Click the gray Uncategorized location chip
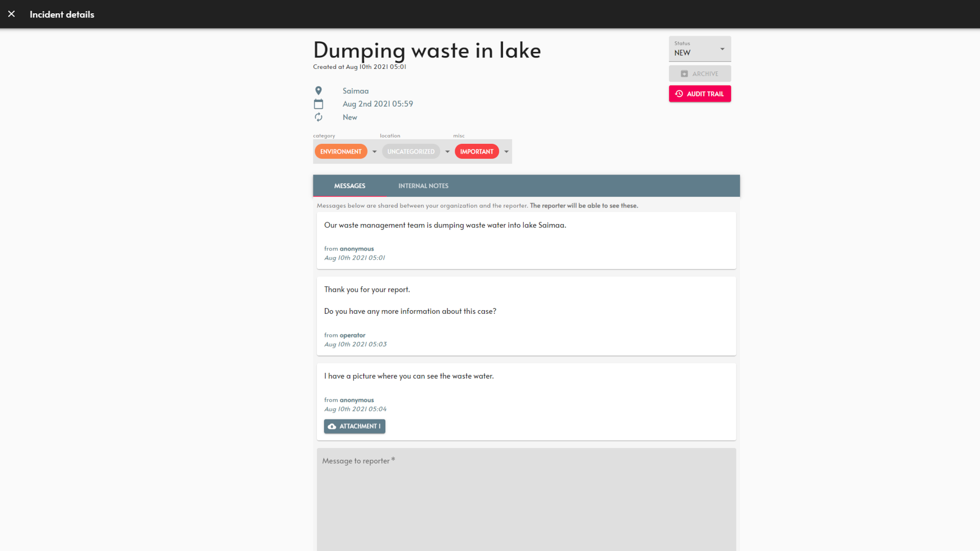 click(410, 152)
